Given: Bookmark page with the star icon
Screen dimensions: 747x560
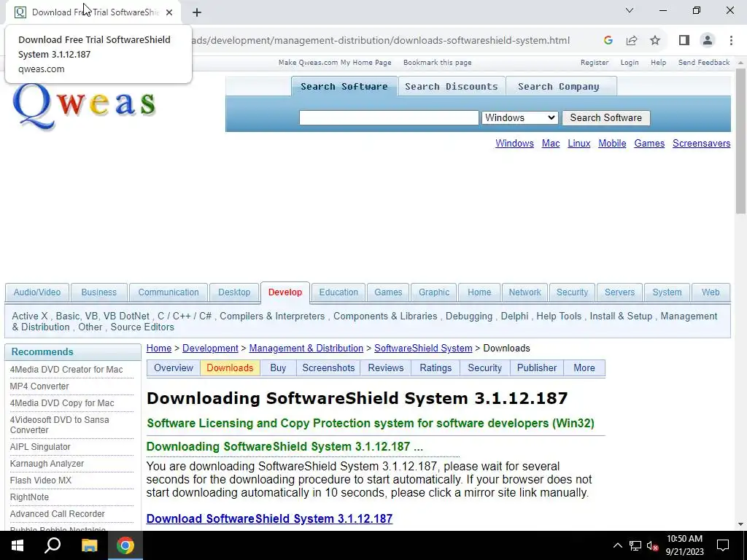Looking at the screenshot, I should coord(655,41).
